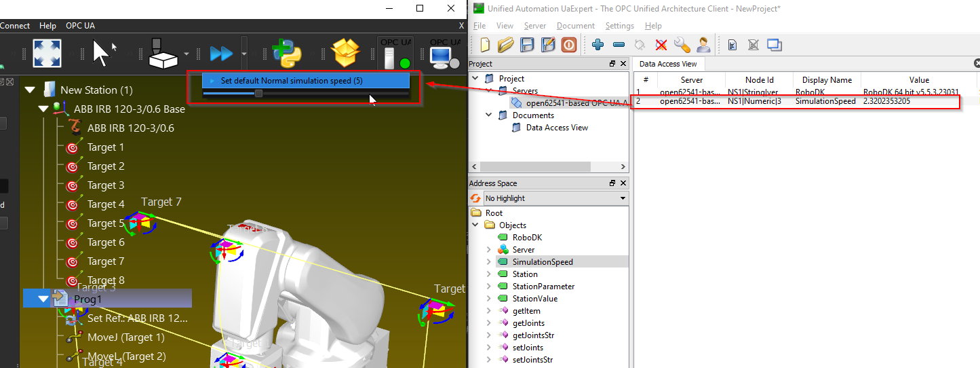Click the yellow open box package icon
This screenshot has width=980, height=368.
pyautogui.click(x=345, y=53)
